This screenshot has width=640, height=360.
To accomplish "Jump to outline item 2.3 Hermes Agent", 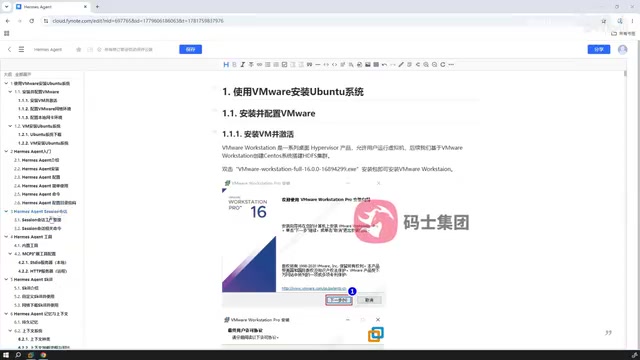I will click(37, 177).
